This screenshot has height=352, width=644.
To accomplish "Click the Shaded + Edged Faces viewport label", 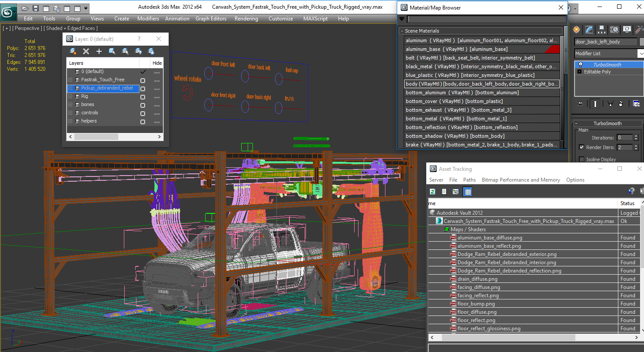I will click(70, 28).
